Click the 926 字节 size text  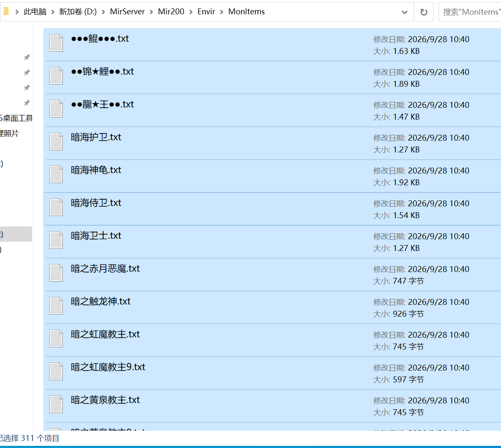coord(408,314)
